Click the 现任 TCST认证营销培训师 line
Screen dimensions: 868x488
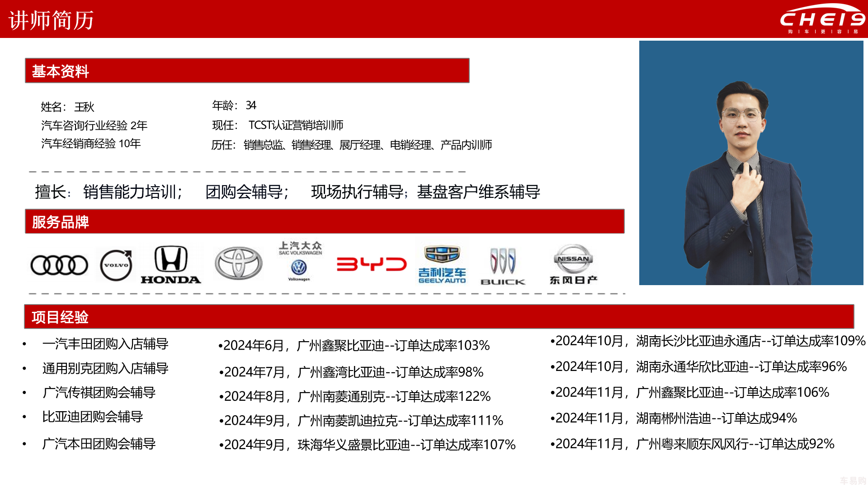(278, 125)
